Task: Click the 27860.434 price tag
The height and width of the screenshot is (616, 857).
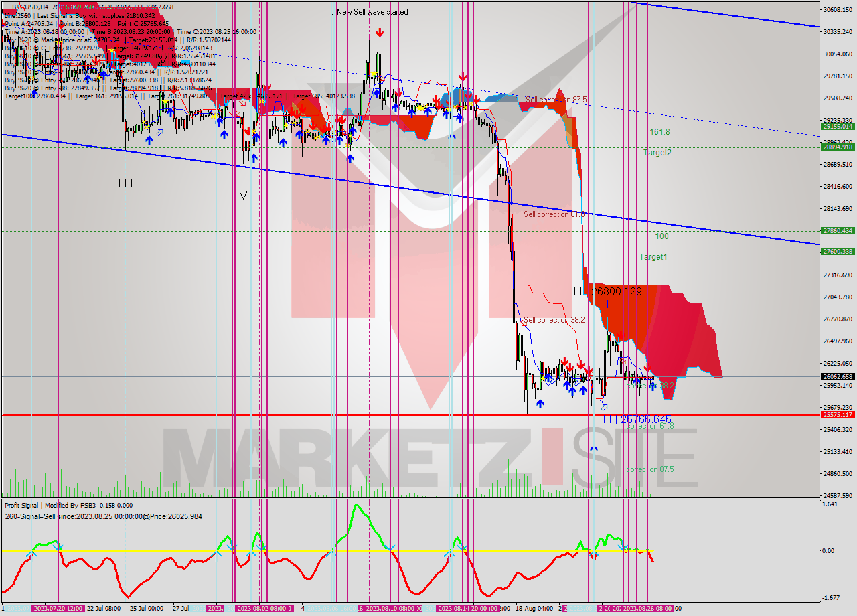Action: coord(838,230)
